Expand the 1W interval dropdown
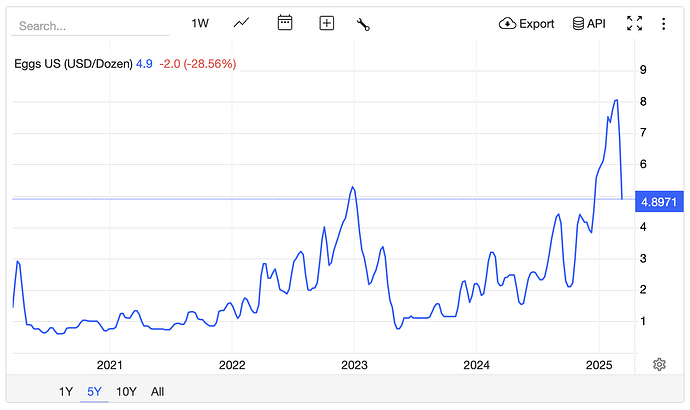The height and width of the screenshot is (410, 690). [x=200, y=23]
